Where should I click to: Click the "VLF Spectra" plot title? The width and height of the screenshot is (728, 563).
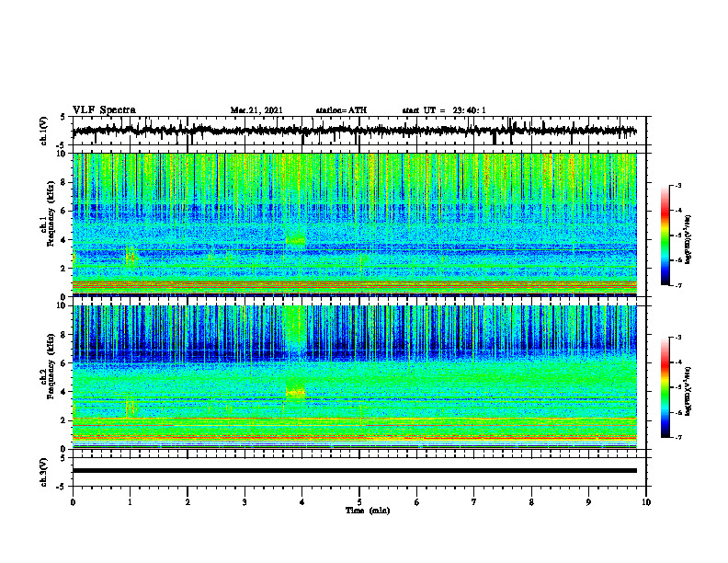[104, 110]
